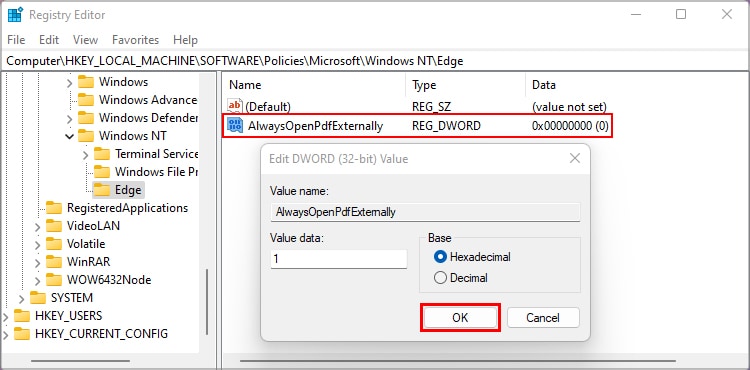Select the WOW6432Node folder icon

coord(54,280)
